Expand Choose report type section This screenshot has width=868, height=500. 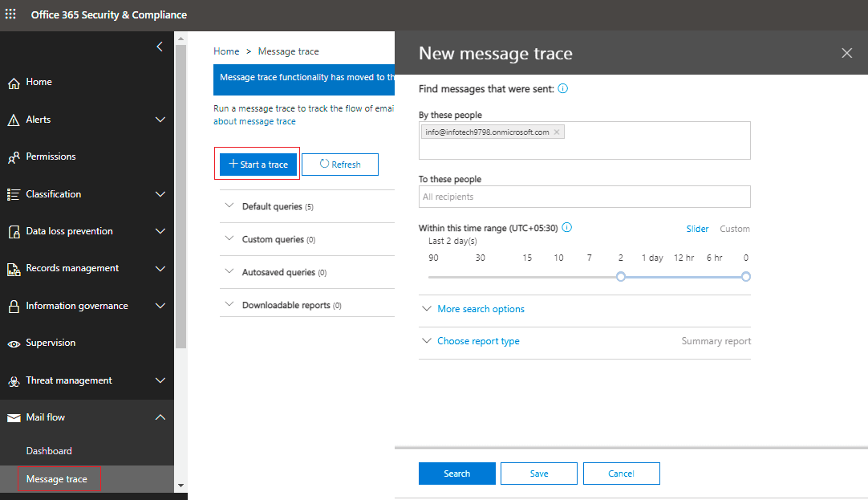[x=478, y=341]
